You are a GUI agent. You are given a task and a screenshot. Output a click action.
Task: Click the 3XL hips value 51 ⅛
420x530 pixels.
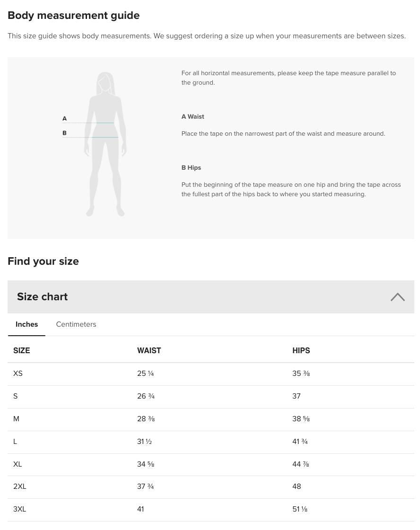click(x=300, y=509)
